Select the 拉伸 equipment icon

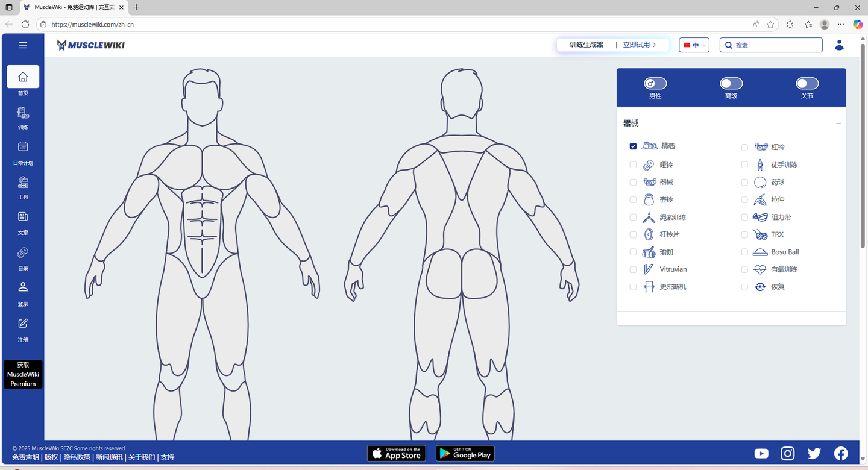pyautogui.click(x=760, y=199)
